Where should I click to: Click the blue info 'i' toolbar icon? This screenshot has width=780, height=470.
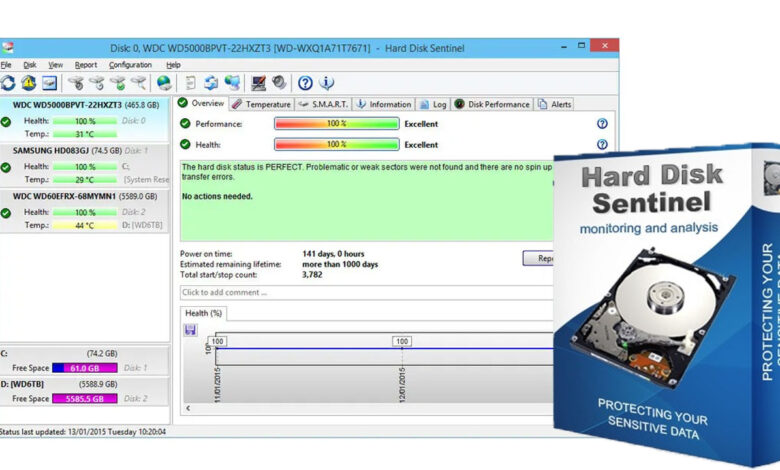click(326, 83)
